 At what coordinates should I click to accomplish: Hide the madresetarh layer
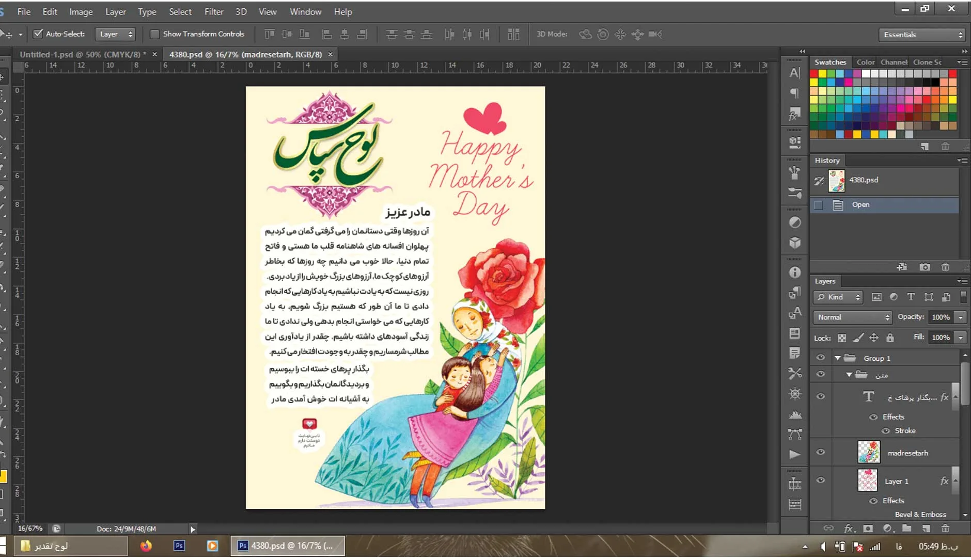pyautogui.click(x=820, y=452)
